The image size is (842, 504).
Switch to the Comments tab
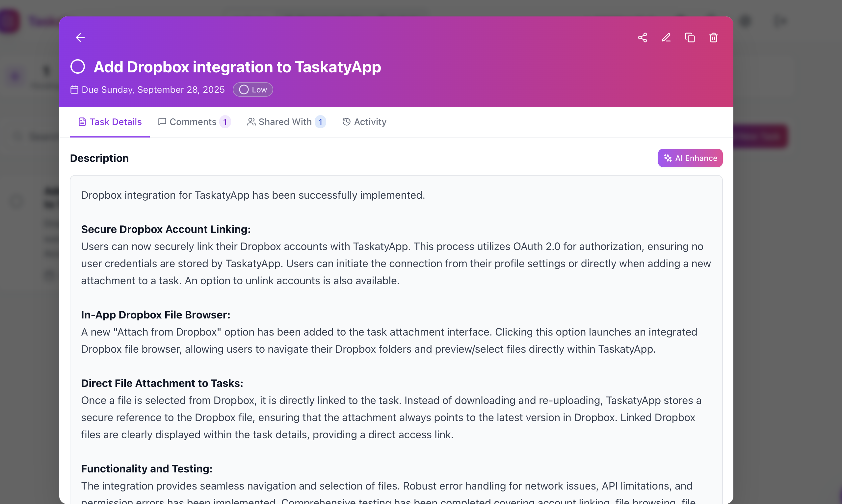[x=194, y=122]
